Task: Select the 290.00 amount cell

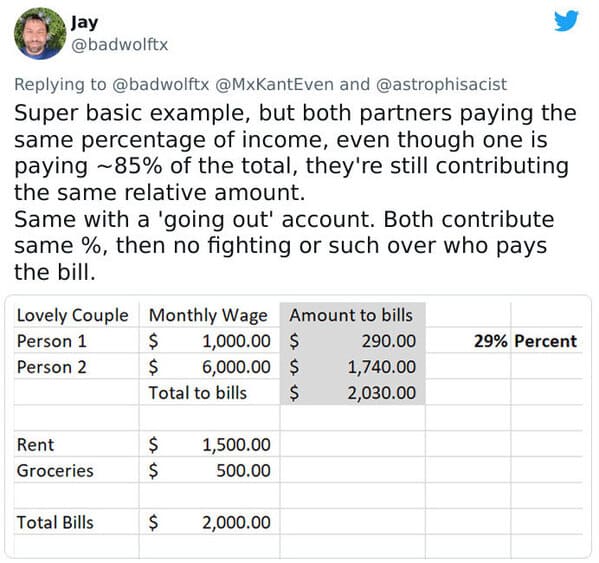Action: [x=353, y=341]
